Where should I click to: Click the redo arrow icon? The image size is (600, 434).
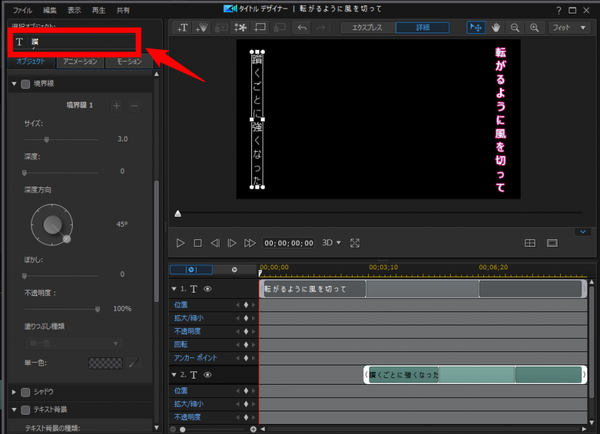tap(321, 28)
